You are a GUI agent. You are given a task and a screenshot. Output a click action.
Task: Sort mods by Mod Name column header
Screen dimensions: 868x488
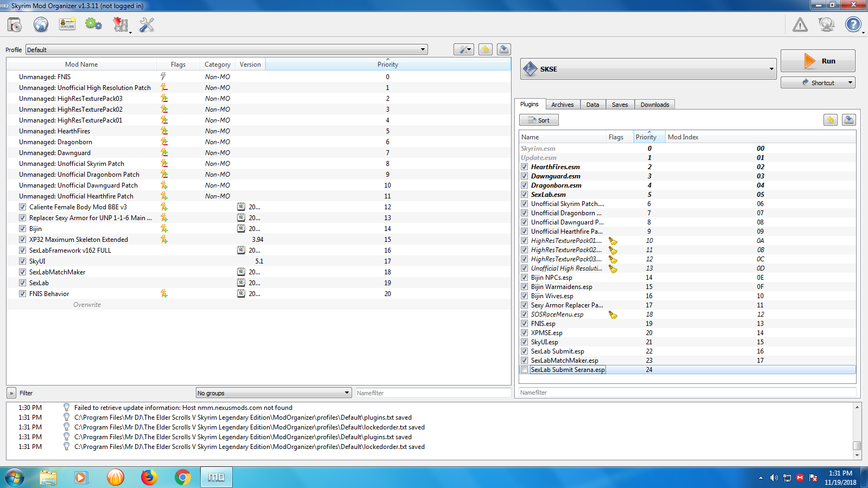tap(81, 64)
